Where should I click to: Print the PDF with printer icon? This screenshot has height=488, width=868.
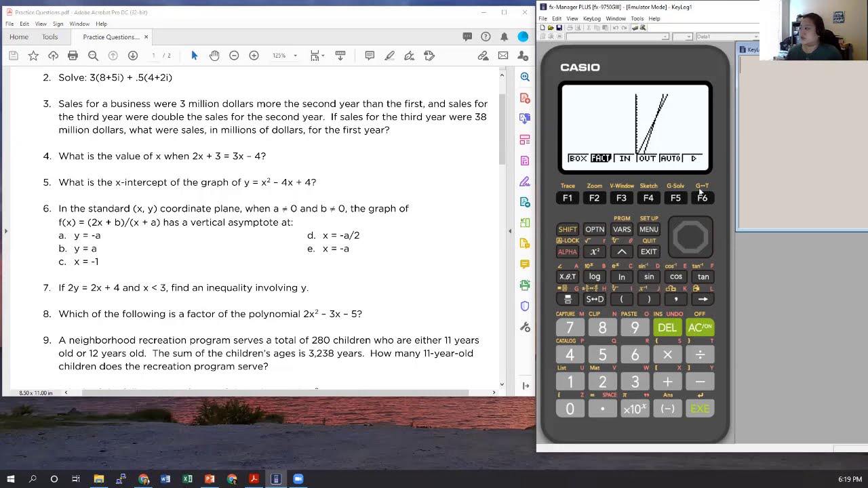click(x=73, y=56)
